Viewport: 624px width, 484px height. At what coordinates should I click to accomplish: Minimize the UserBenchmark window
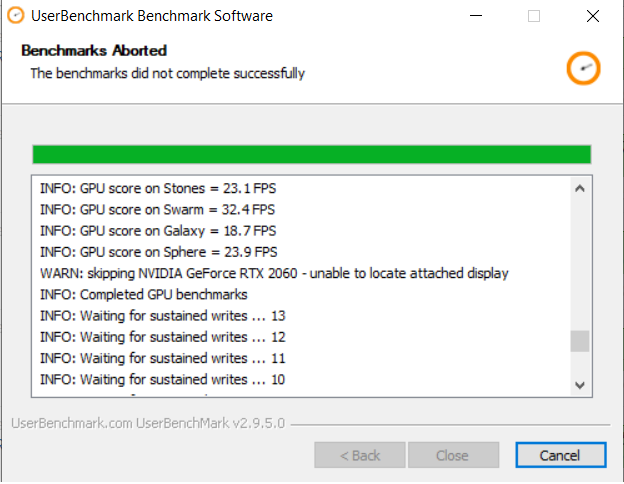click(476, 16)
